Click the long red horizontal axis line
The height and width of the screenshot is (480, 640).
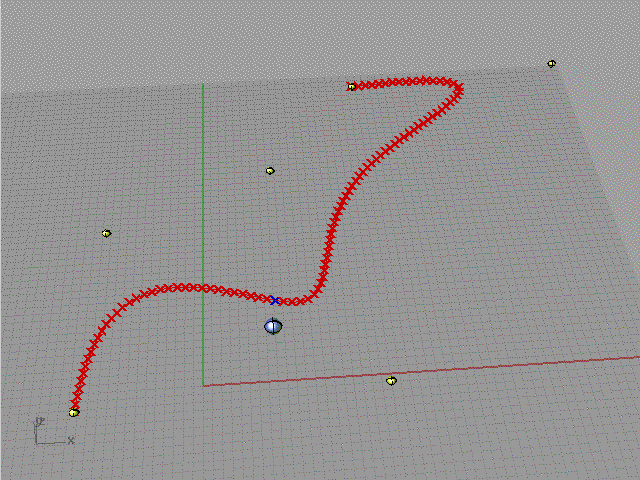[421, 371]
